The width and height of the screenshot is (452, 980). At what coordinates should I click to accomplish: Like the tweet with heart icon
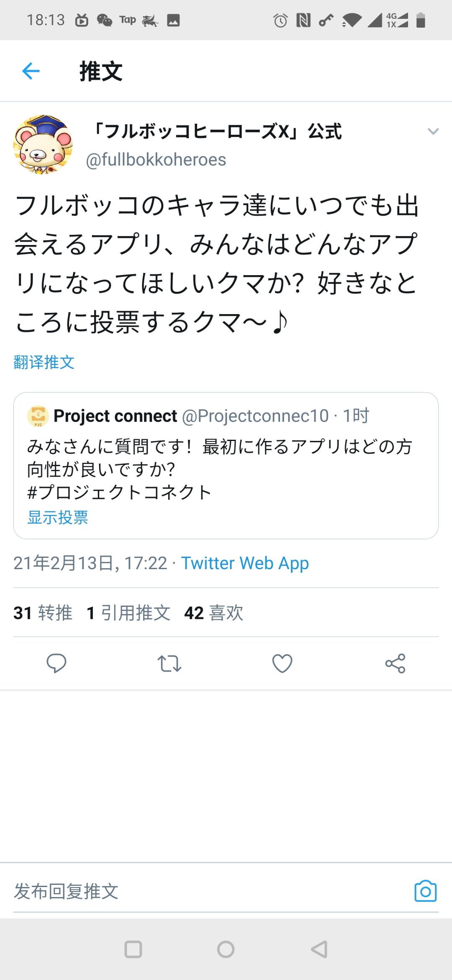[282, 663]
